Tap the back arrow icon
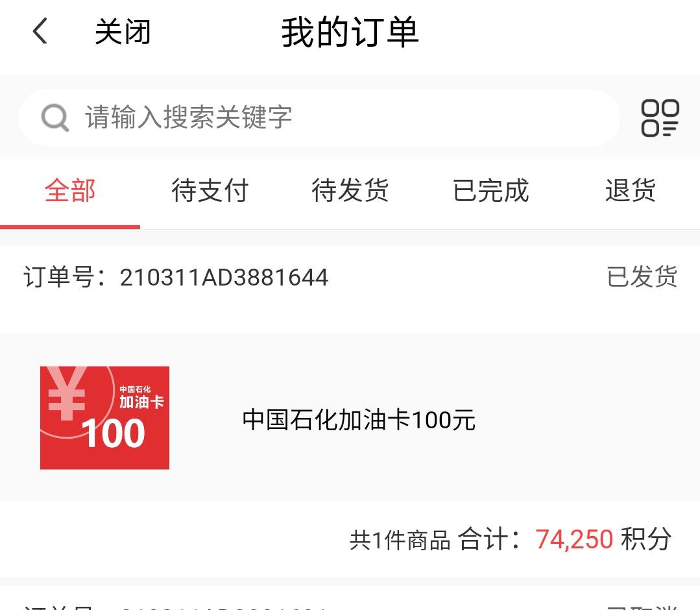The image size is (700, 610). 40,31
